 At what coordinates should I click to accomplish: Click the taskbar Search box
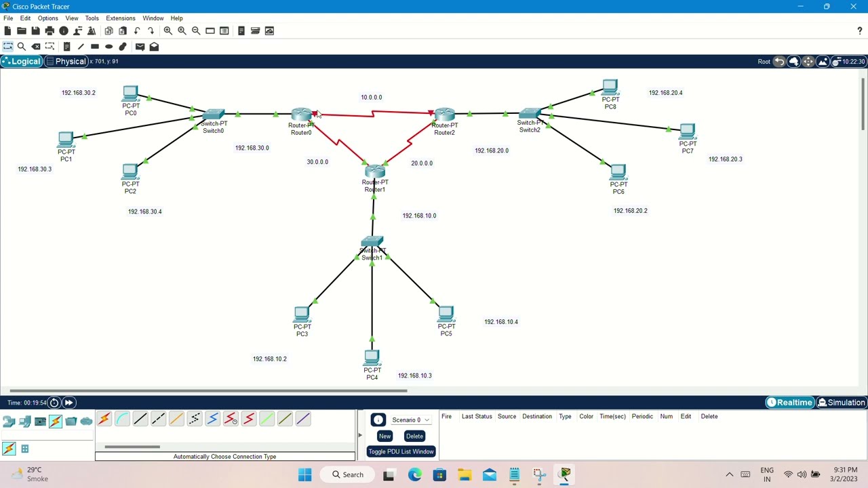pyautogui.click(x=347, y=474)
